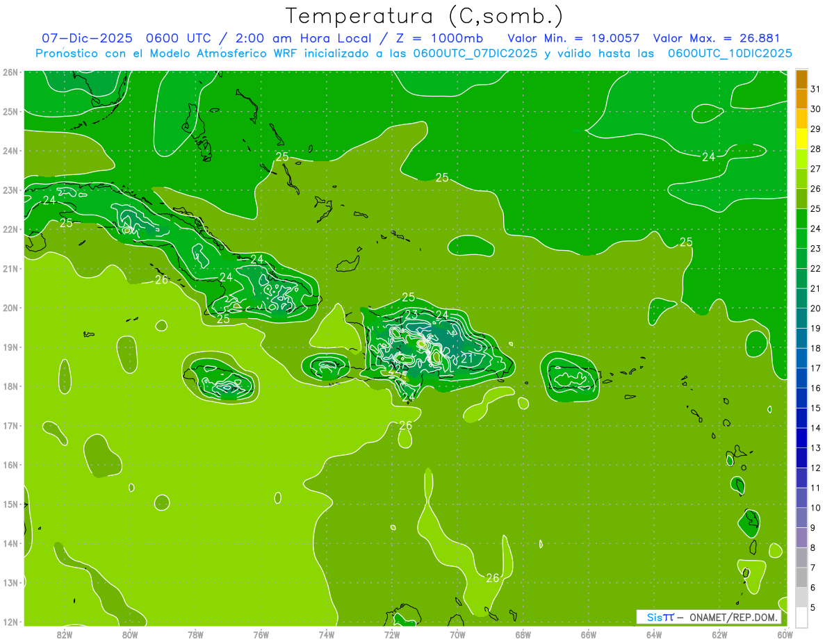Click contour label "24" near 24N 62W

[x=708, y=157]
